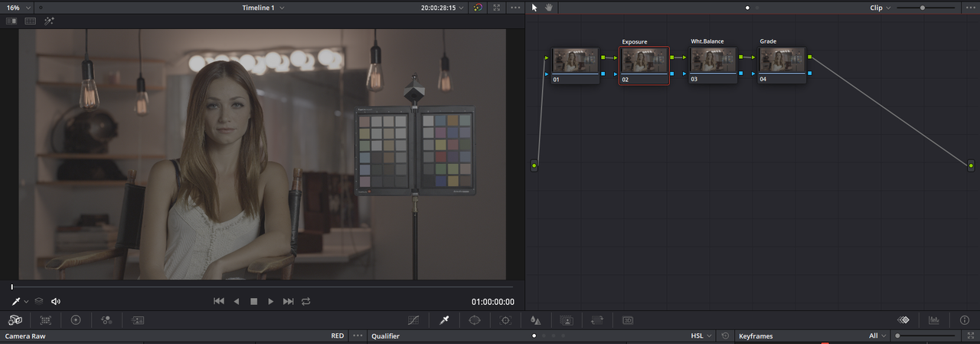Image resolution: width=980 pixels, height=344 pixels.
Task: Open the Curves palette icon
Action: click(x=414, y=319)
